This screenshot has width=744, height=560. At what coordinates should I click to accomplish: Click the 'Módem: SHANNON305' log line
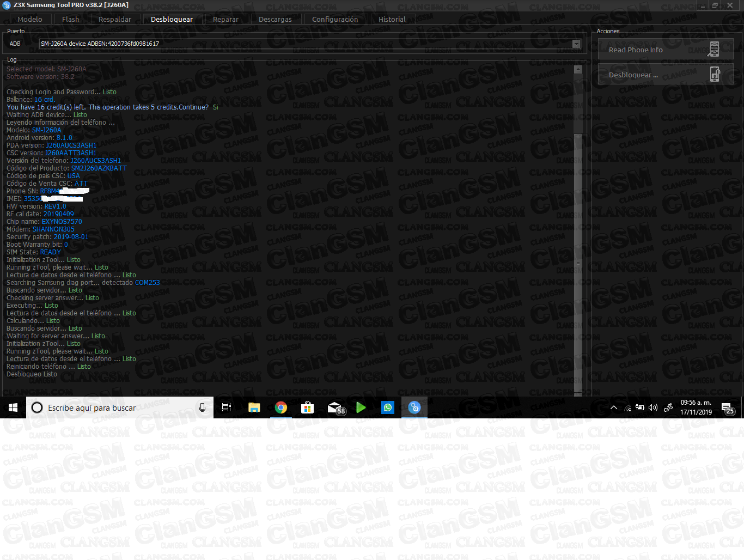pyautogui.click(x=40, y=229)
